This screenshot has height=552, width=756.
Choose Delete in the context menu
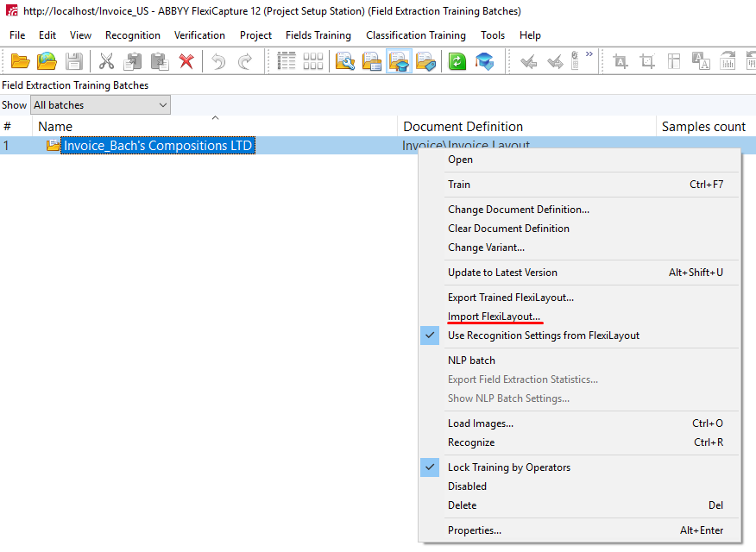[x=579, y=505]
